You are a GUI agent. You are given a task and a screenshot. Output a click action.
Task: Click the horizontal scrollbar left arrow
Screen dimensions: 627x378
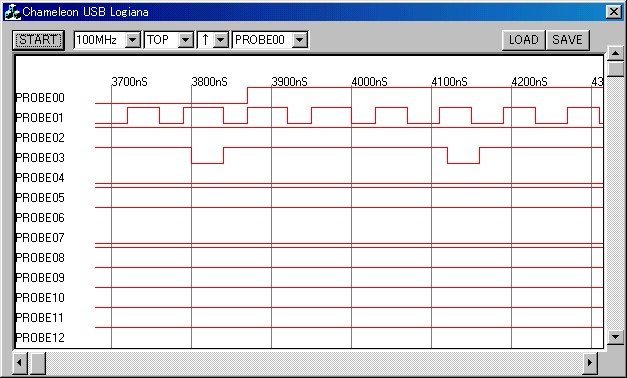pyautogui.click(x=20, y=363)
